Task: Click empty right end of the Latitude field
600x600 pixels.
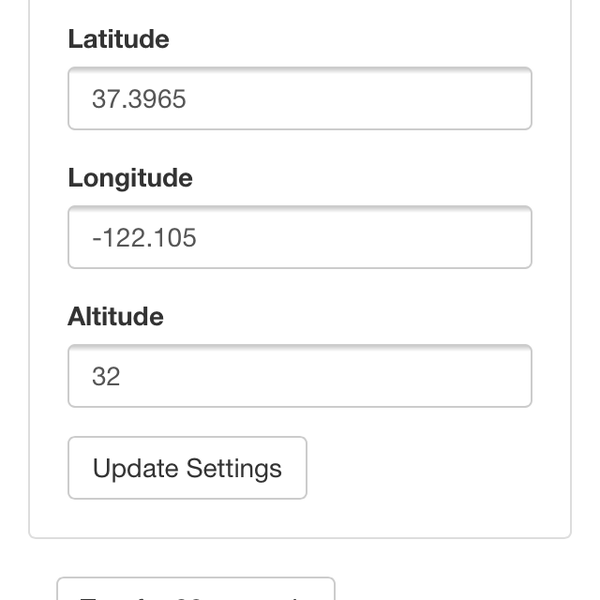Action: click(480, 98)
